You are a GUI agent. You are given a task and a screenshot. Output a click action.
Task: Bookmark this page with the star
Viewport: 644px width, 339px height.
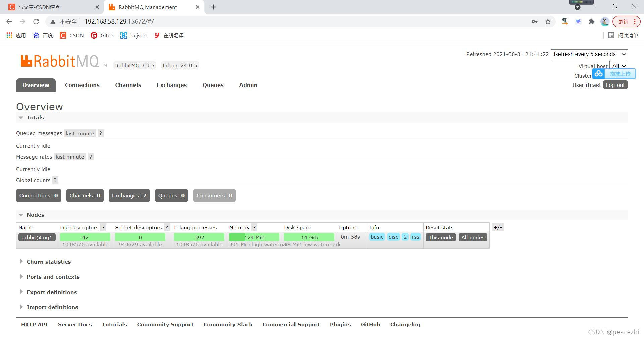(x=548, y=21)
